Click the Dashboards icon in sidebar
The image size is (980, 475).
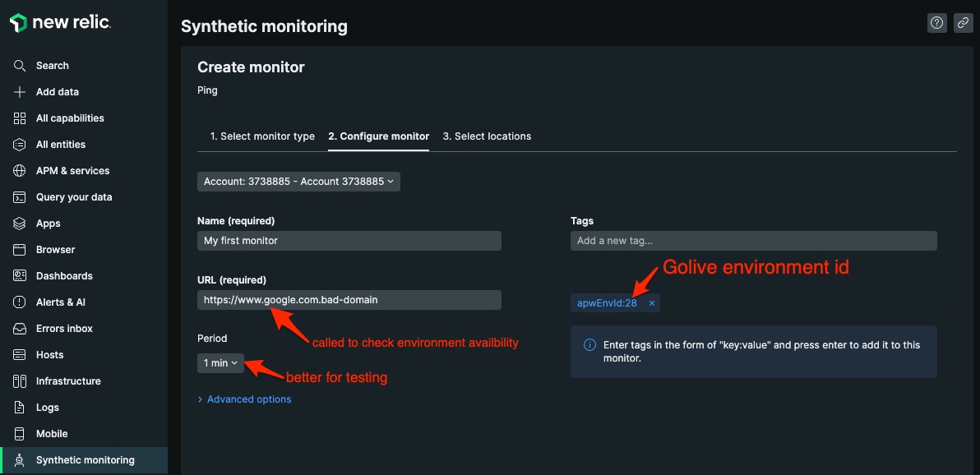pyautogui.click(x=20, y=276)
